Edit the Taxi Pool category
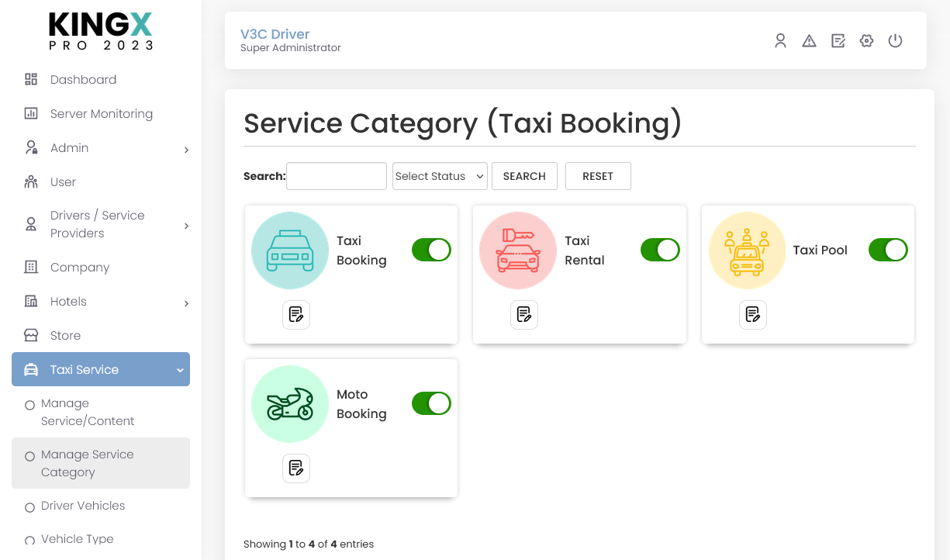 (753, 315)
